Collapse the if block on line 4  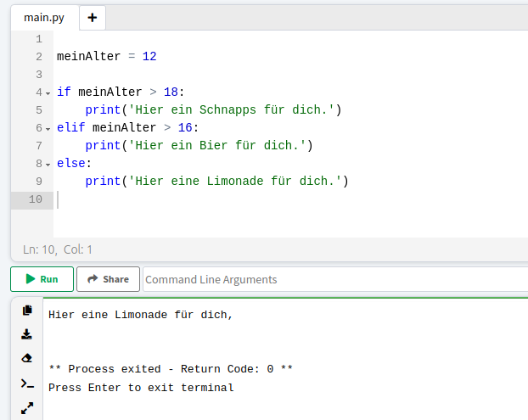[x=48, y=93]
